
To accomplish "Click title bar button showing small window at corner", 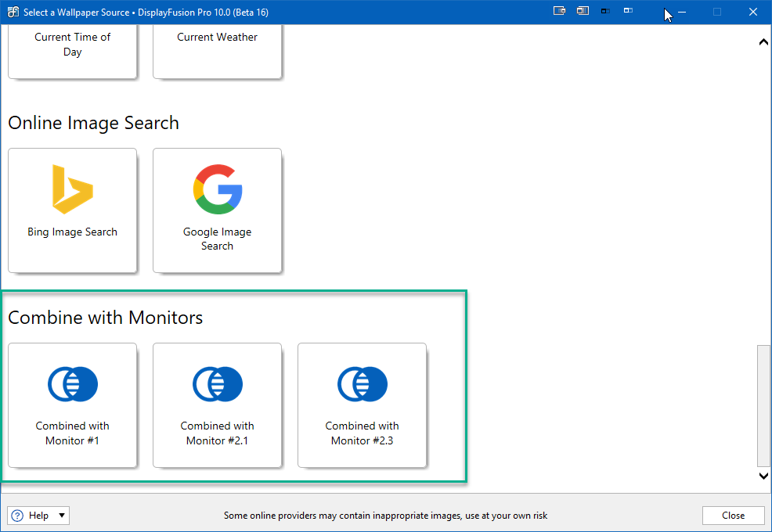I will [x=559, y=11].
